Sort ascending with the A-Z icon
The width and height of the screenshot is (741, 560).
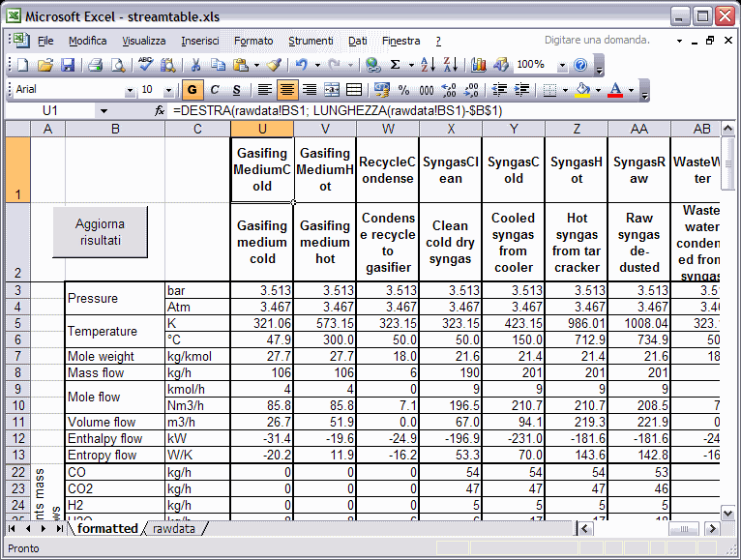click(x=430, y=65)
